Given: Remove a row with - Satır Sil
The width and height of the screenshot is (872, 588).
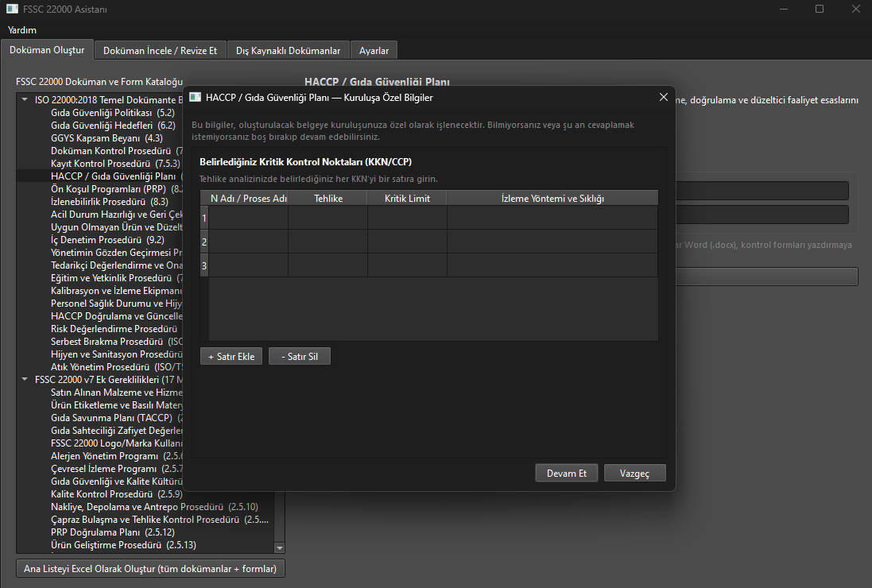Looking at the screenshot, I should tap(300, 356).
